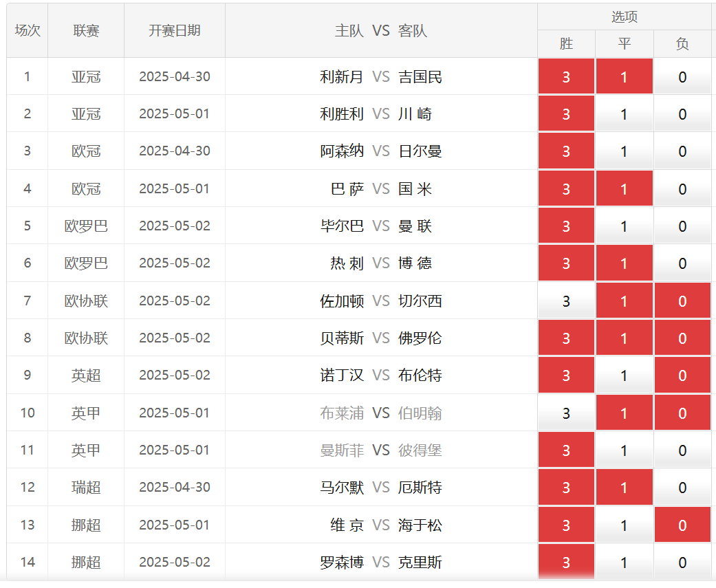Image resolution: width=716 pixels, height=588 pixels.
Task: Select win option 3 for 布莱浦 vs 伯明翰
Action: tap(566, 413)
